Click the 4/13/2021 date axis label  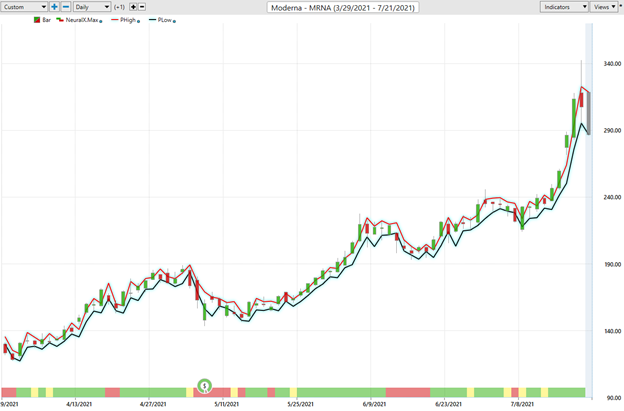pyautogui.click(x=79, y=404)
